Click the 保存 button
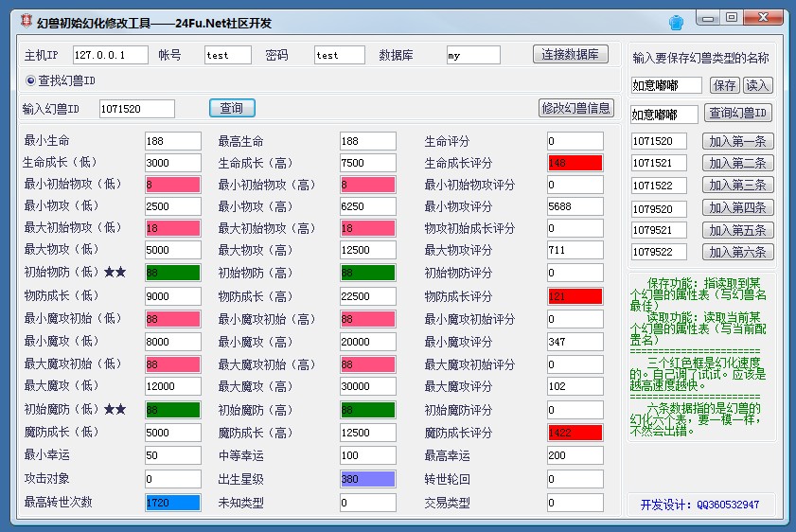 (724, 85)
